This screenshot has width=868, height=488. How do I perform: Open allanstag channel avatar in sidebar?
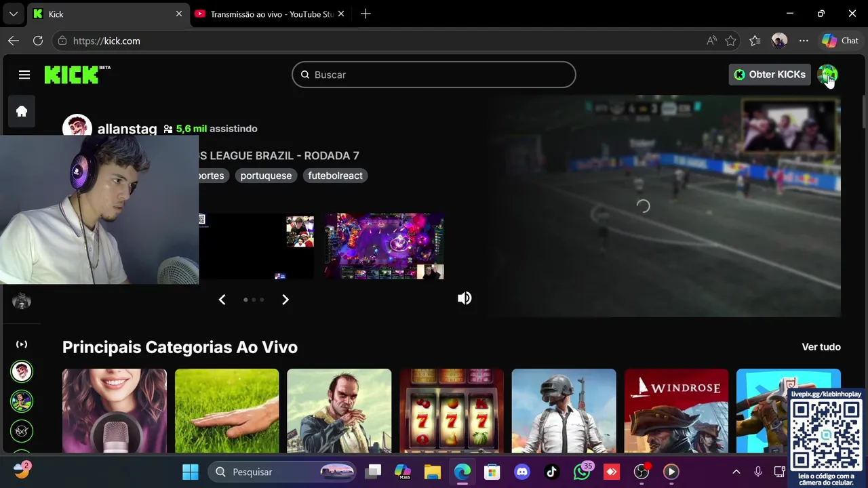click(22, 371)
